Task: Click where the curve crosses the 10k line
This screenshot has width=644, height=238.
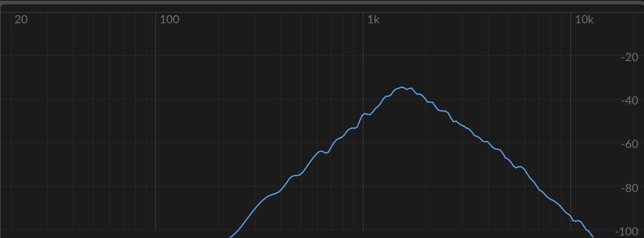Action: (571, 216)
